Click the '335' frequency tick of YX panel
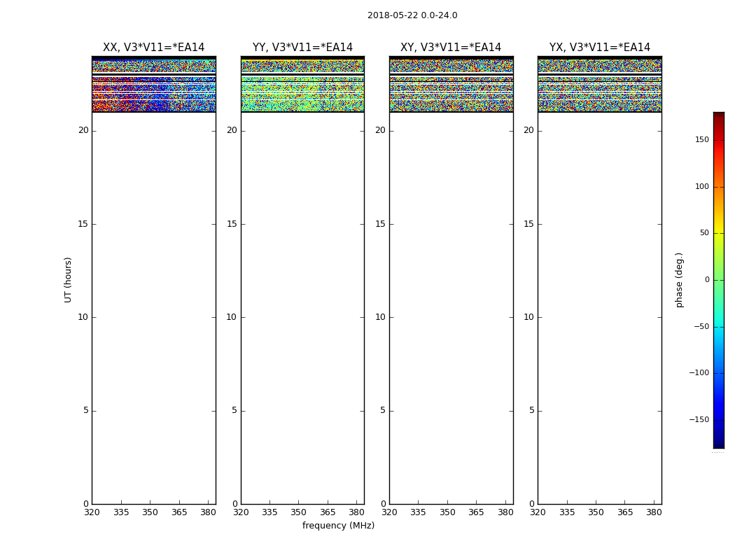735x560 pixels. pyautogui.click(x=567, y=512)
